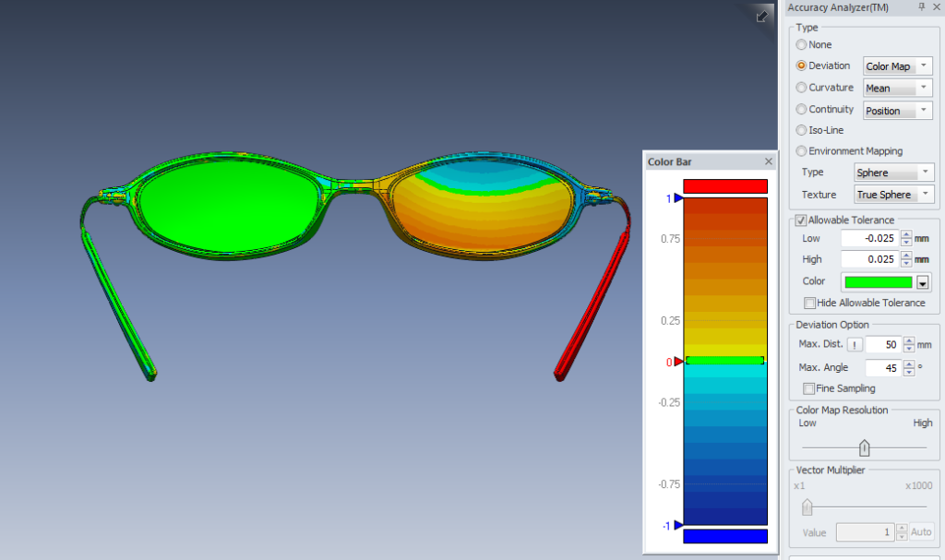This screenshot has height=560, width=945.
Task: Enable Fine Sampling
Action: pyautogui.click(x=810, y=388)
